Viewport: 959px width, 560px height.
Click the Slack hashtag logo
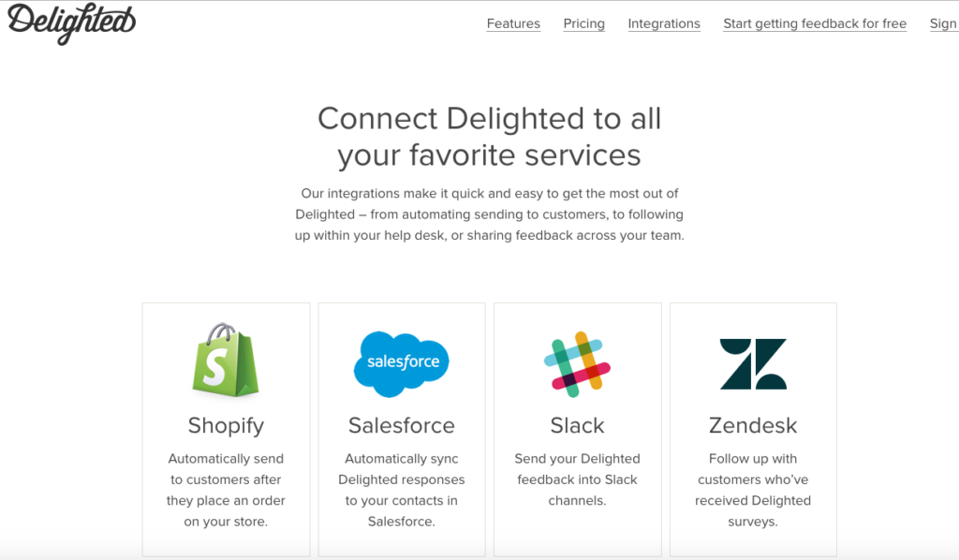[577, 364]
